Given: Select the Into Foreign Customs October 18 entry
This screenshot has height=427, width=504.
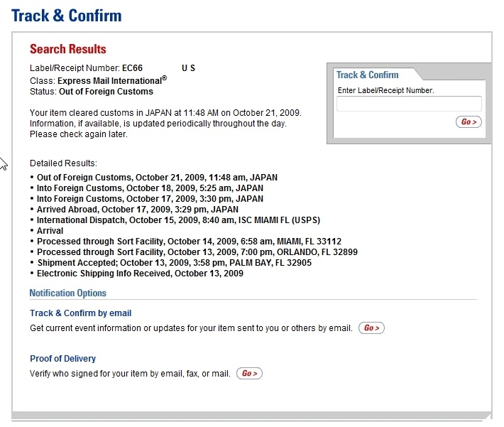Looking at the screenshot, I should coord(150,188).
